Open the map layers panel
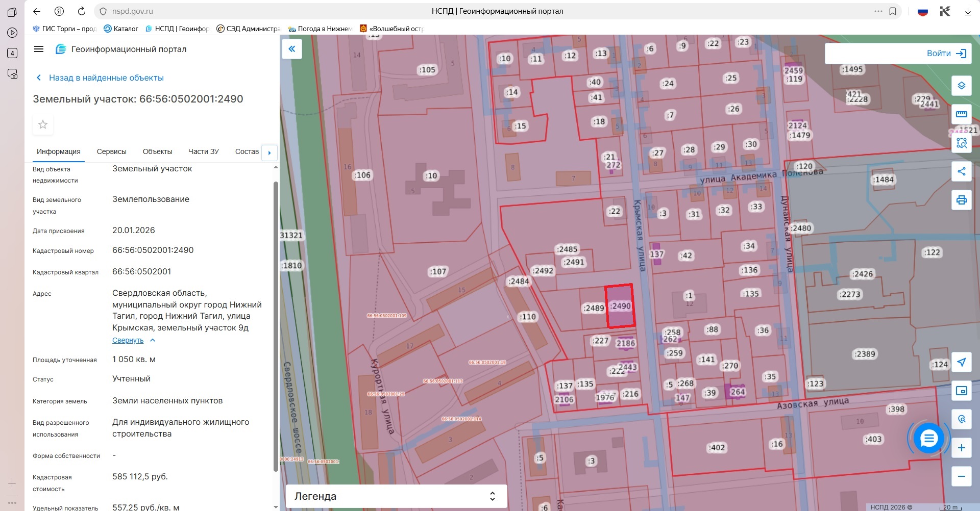 (961, 86)
